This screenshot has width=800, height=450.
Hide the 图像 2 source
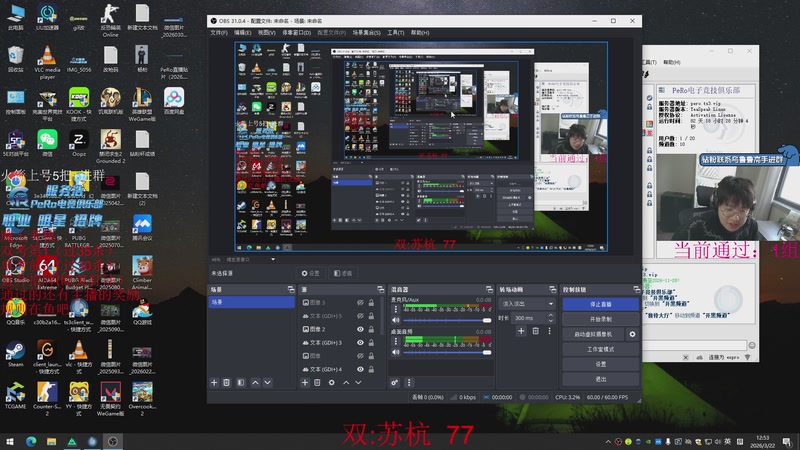pos(360,329)
